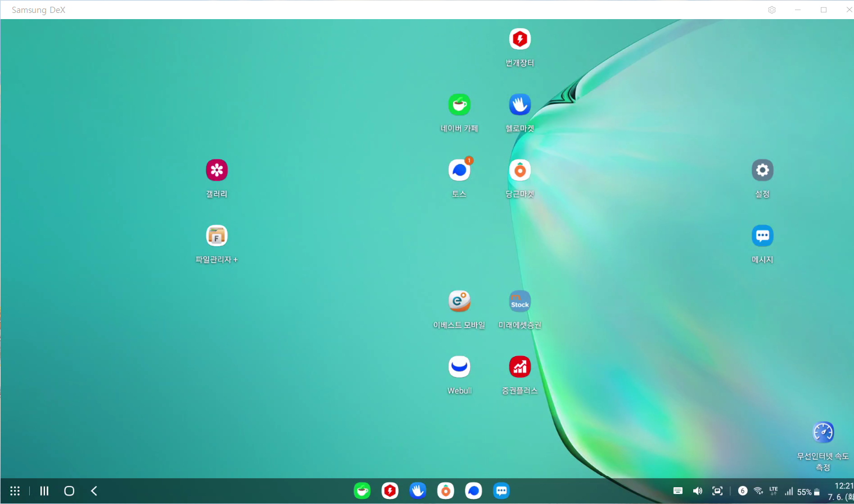Minimize the Samsung DeX window
Image resolution: width=854 pixels, height=504 pixels.
[798, 10]
